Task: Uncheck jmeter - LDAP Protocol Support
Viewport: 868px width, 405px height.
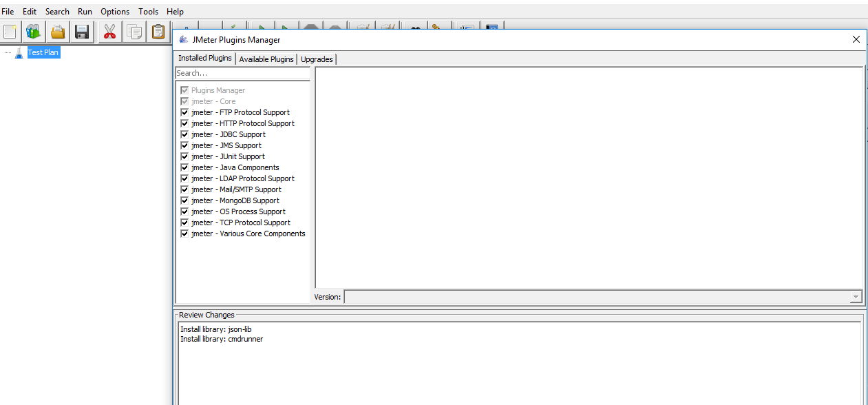Action: 184,178
